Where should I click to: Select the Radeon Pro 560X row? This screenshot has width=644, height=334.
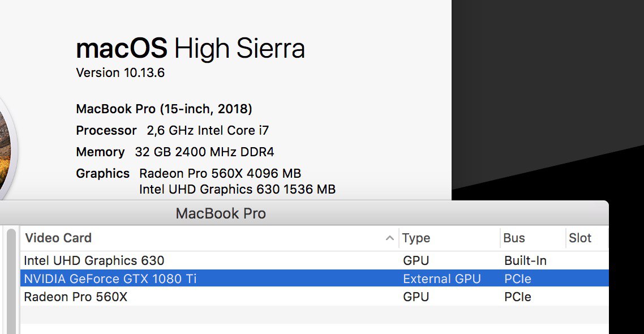pyautogui.click(x=314, y=297)
